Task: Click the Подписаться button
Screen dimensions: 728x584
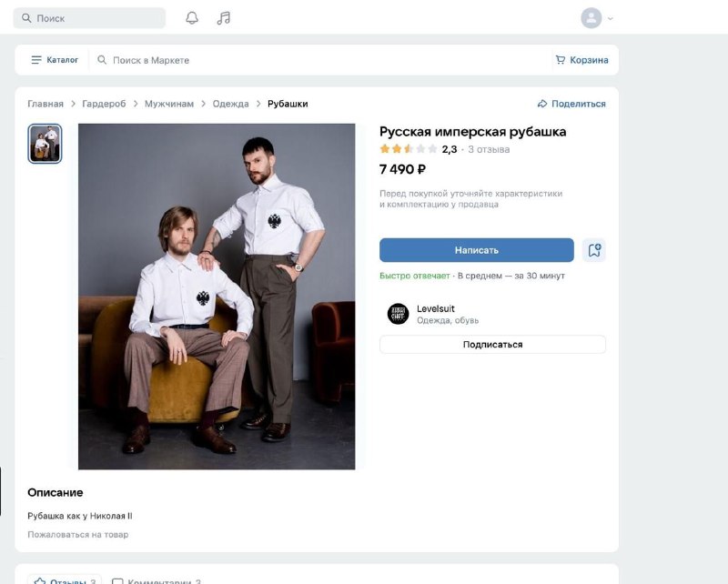Action: tap(492, 345)
